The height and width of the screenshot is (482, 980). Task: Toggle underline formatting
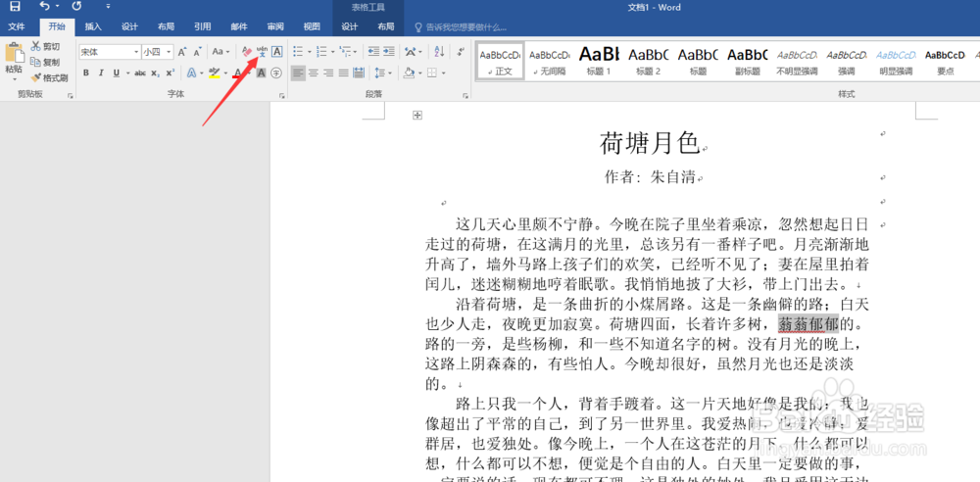[x=117, y=73]
